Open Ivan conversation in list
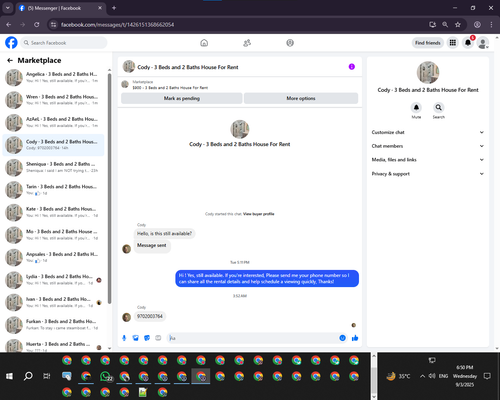Screen dimensions: 500x400 53,302
